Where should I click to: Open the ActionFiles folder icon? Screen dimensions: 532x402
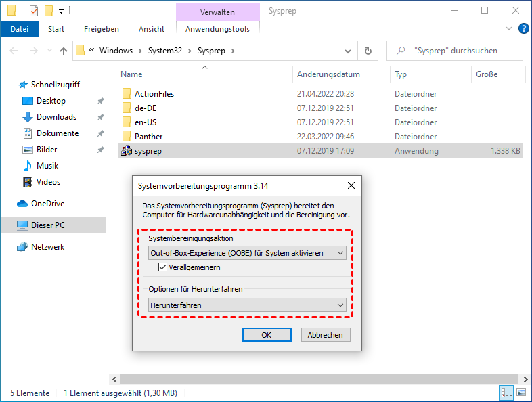pyautogui.click(x=126, y=94)
